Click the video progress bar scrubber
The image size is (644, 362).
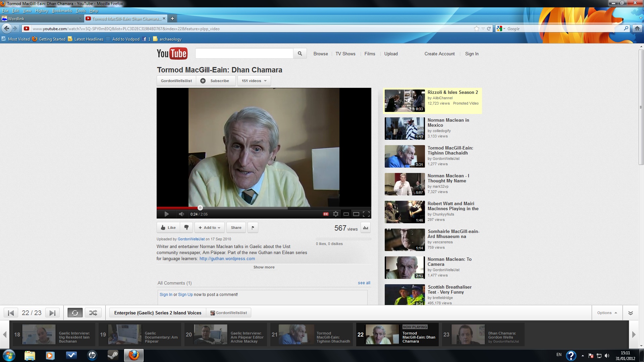200,208
